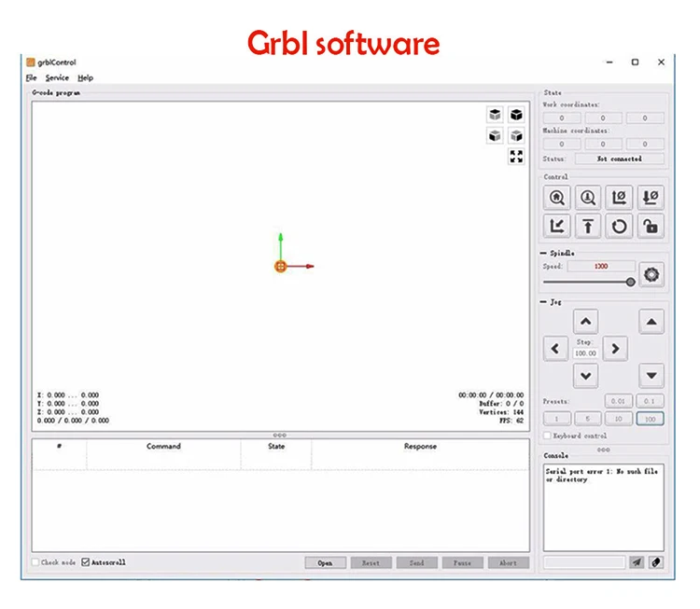The width and height of the screenshot is (700, 609).
Task: Click the safe position up-arrow icon
Action: 588,227
